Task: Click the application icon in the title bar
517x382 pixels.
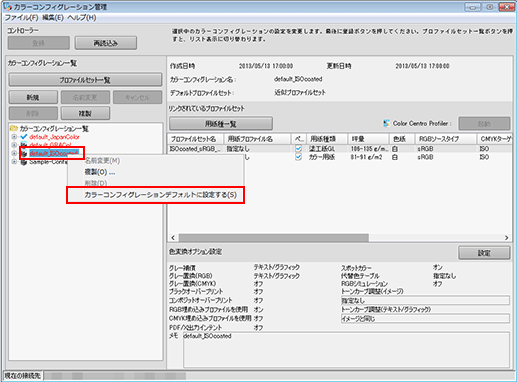Action: pyautogui.click(x=7, y=6)
